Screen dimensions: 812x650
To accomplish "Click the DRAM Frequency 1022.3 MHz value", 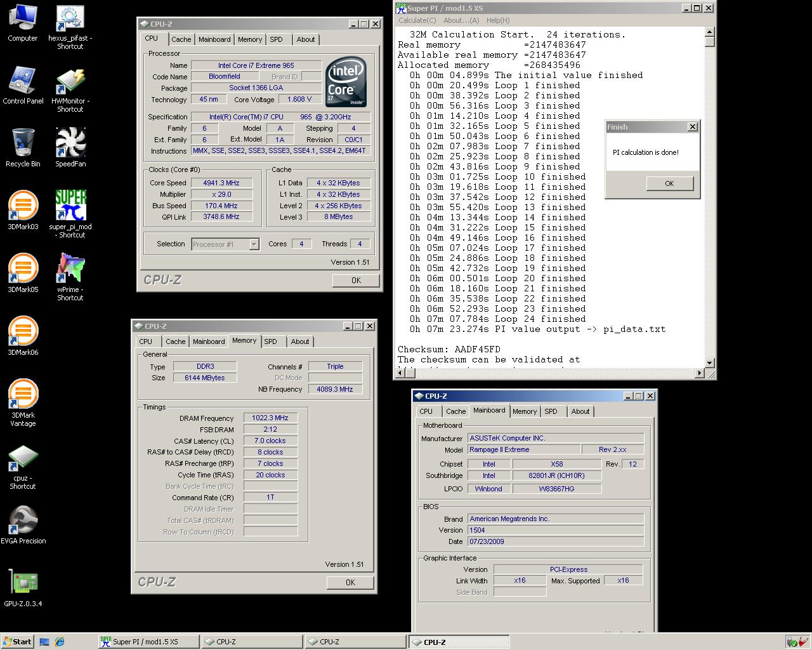I will (x=270, y=418).
